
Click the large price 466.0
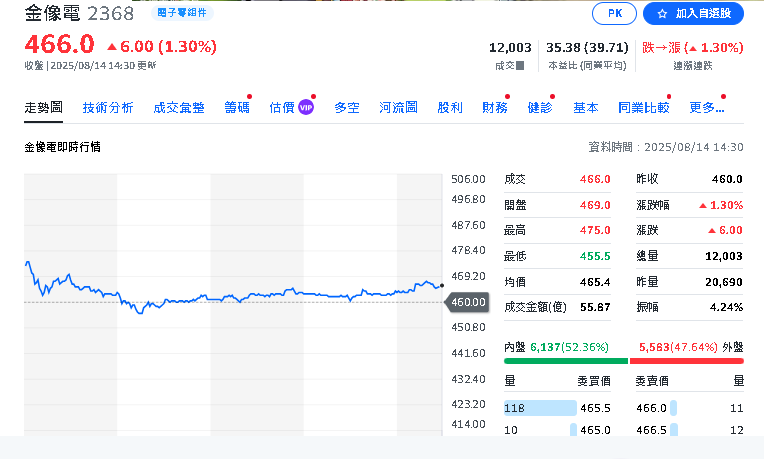pos(59,44)
